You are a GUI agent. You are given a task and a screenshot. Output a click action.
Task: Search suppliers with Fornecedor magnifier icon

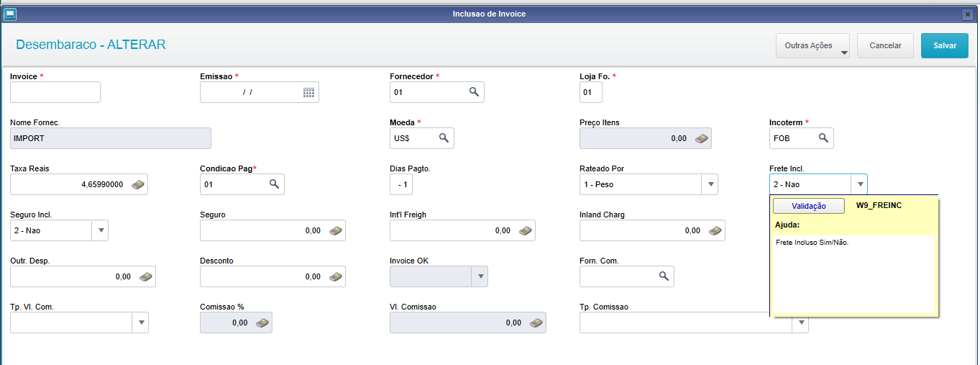(474, 92)
